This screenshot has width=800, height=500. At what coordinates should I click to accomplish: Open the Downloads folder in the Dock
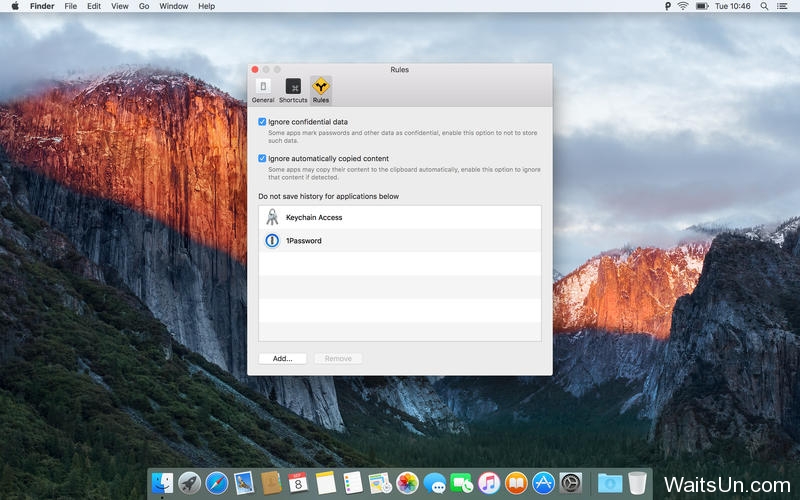[x=610, y=483]
